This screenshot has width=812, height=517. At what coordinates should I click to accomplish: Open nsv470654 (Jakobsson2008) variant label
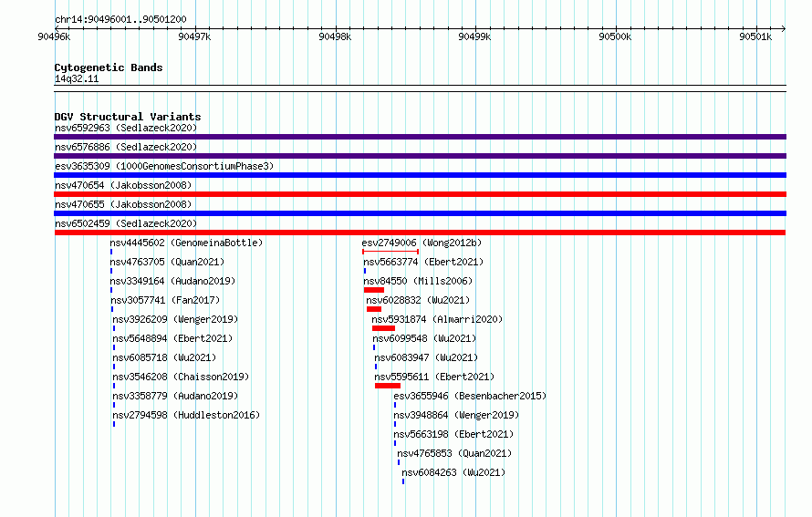pyautogui.click(x=123, y=185)
